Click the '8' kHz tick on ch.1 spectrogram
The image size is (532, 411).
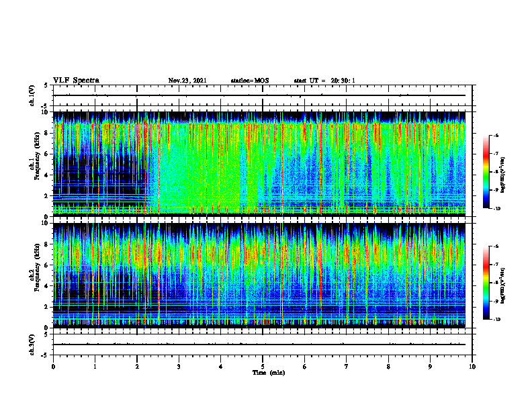(47, 133)
